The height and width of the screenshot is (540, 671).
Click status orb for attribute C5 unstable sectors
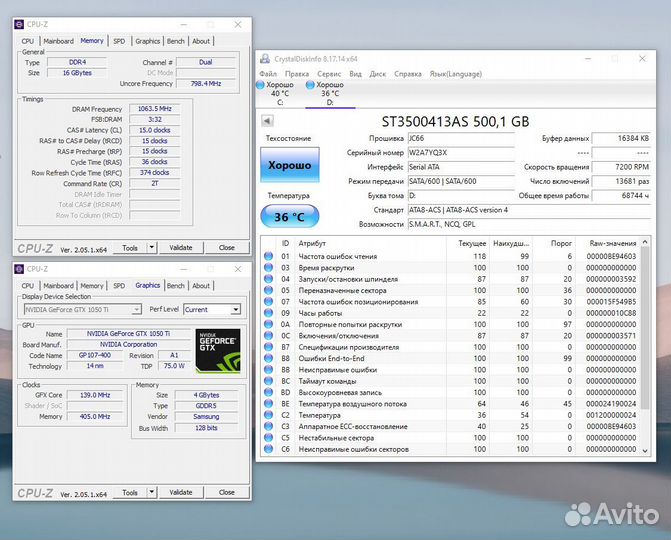tap(268, 438)
